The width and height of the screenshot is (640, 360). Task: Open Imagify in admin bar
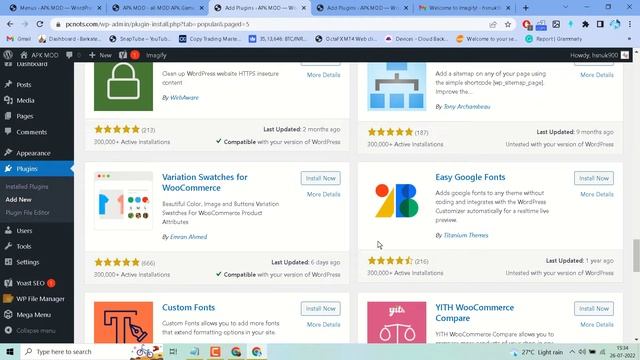pos(156,55)
